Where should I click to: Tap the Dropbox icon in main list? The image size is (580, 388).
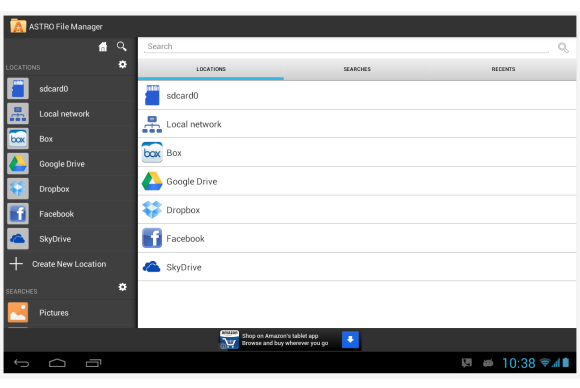point(152,210)
